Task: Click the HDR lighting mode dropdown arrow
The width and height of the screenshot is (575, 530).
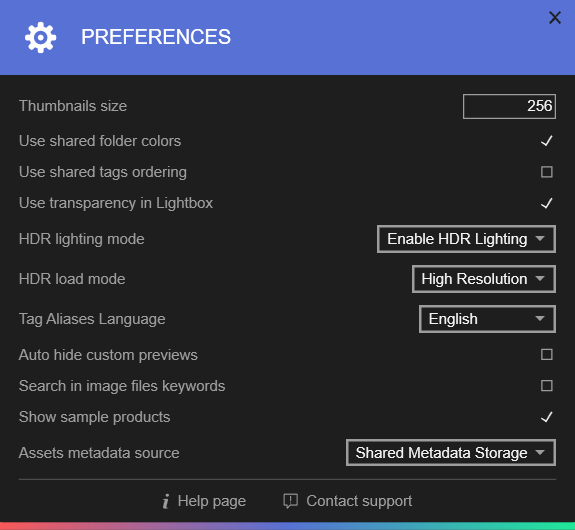Action: 539,238
